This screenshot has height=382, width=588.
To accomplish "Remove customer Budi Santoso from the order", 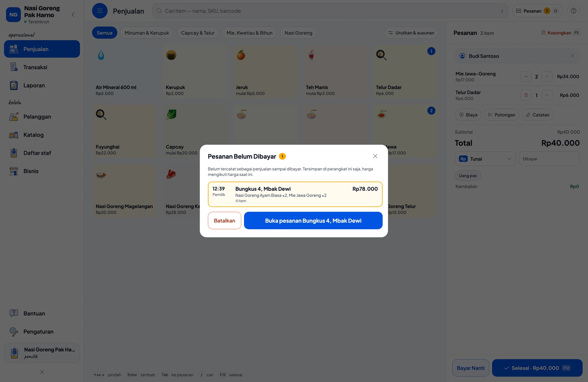I will pyautogui.click(x=572, y=56).
